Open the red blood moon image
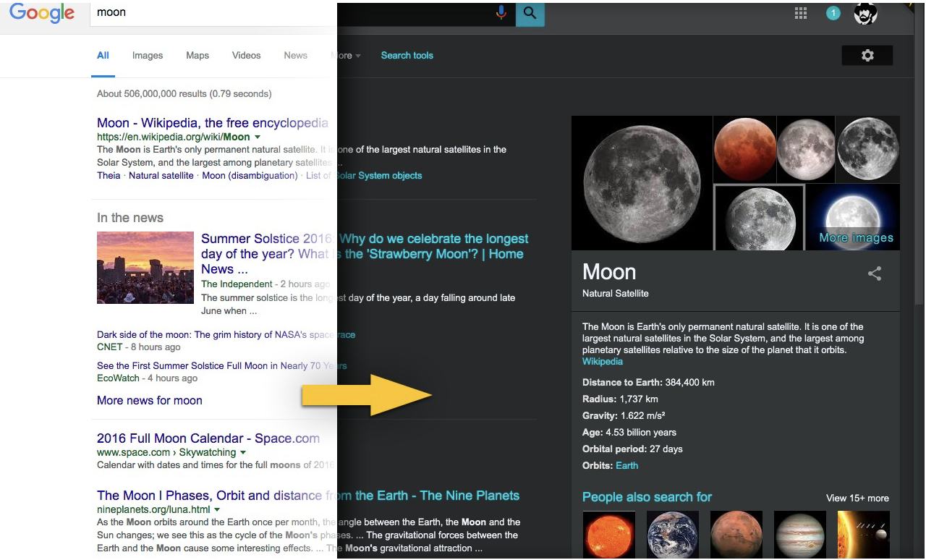 tap(744, 149)
